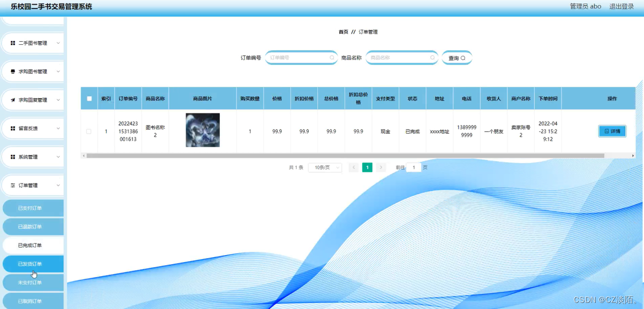This screenshot has width=644, height=309.
Task: Select page 1 pagination button
Action: [367, 167]
